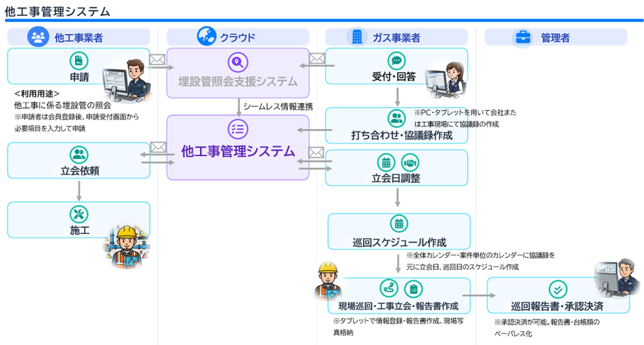
Task: Select the 巡回スケジュール作成 step label
Action: [399, 242]
